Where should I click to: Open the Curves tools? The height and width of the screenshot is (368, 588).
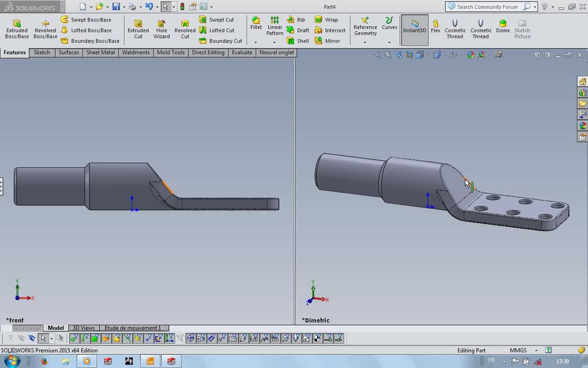[389, 24]
